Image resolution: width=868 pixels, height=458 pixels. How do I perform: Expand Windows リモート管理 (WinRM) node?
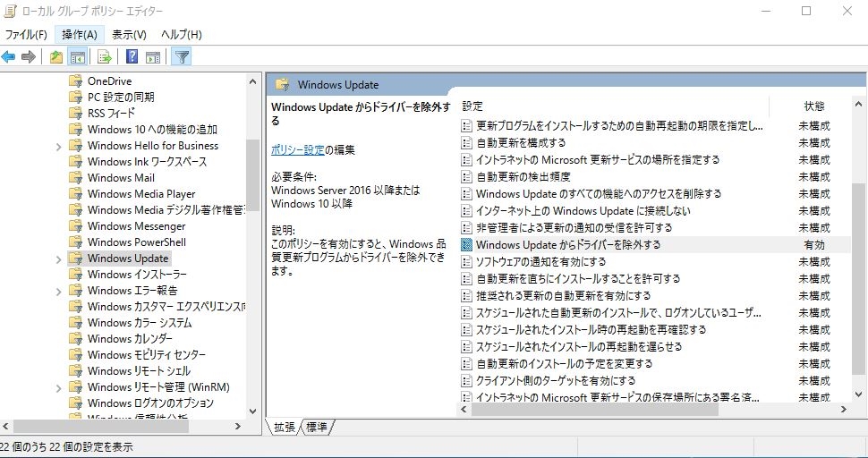(59, 388)
